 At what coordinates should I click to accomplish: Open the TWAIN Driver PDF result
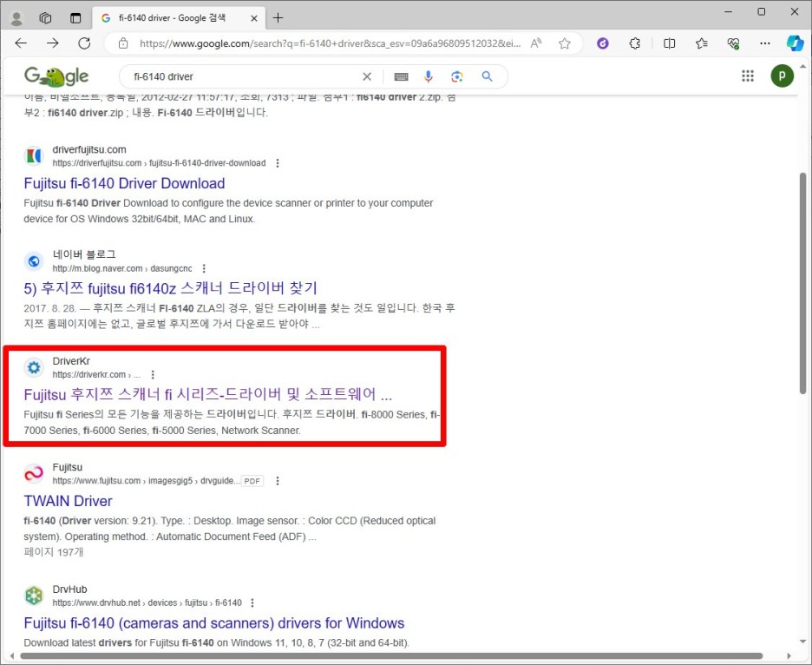tap(68, 501)
